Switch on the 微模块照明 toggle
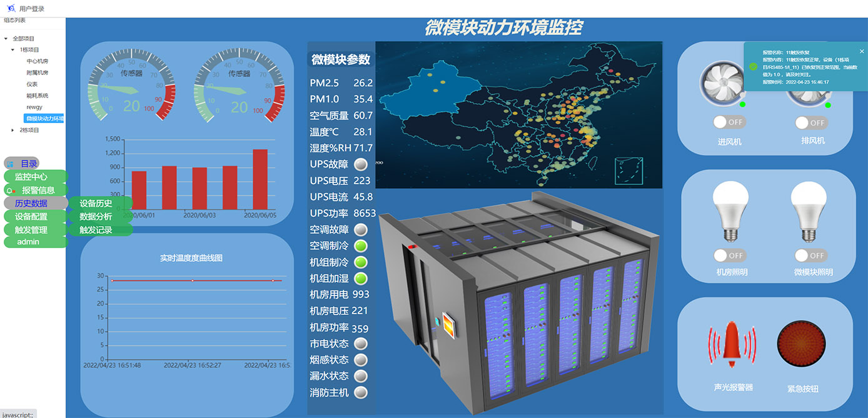The height and width of the screenshot is (418, 868). pos(810,256)
